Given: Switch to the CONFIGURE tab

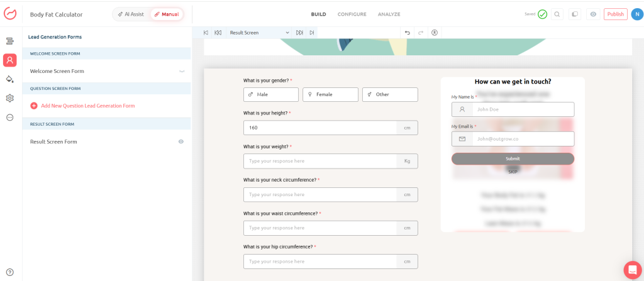Looking at the screenshot, I should [x=352, y=14].
